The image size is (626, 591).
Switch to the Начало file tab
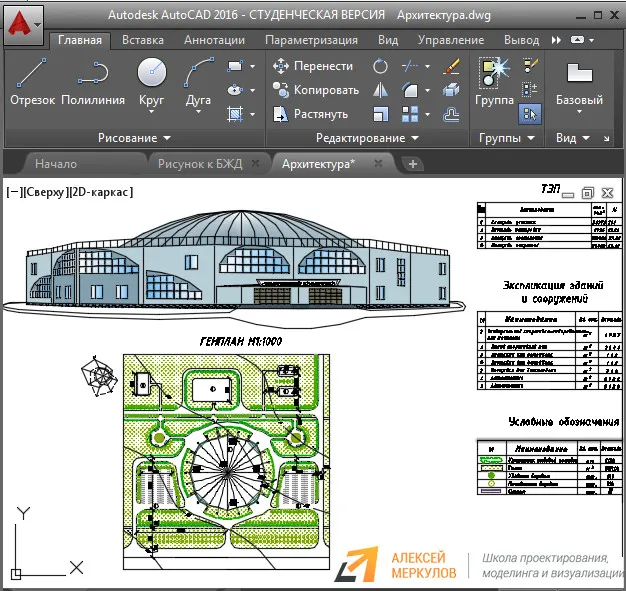(x=56, y=164)
